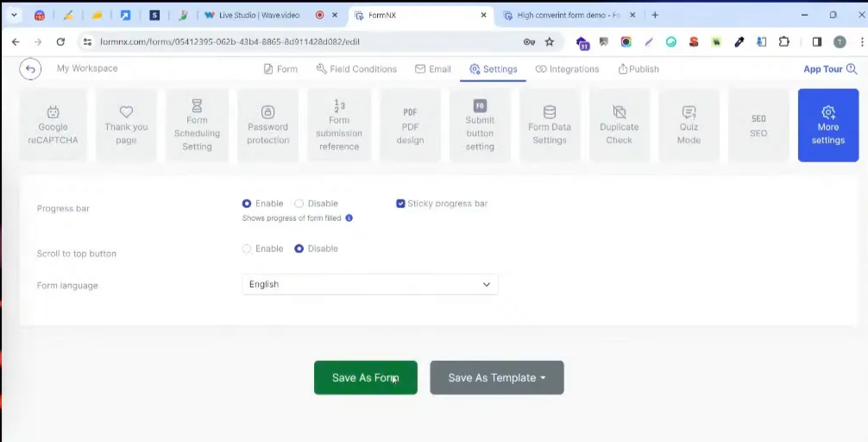The image size is (868, 442).
Task: Enable the Progress bar radio option
Action: [x=247, y=204]
